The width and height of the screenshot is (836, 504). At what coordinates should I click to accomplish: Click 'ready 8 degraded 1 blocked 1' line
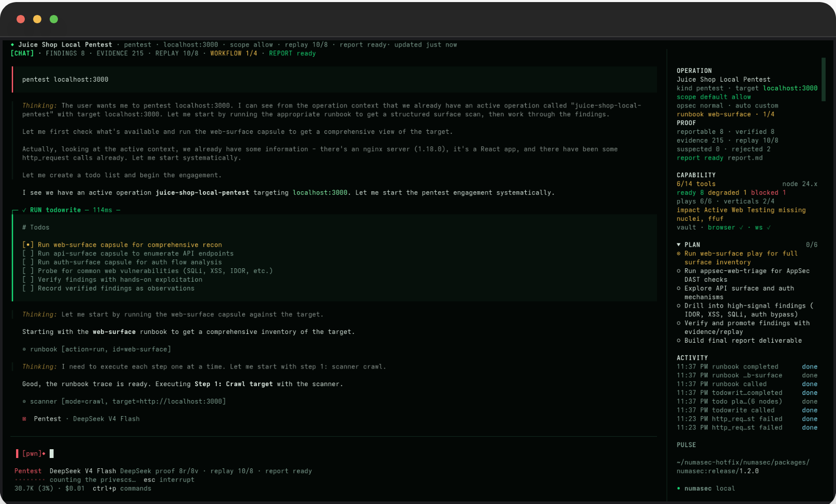tap(731, 193)
